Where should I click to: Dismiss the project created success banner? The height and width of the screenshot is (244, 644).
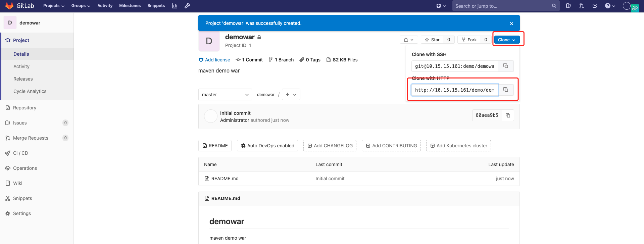[511, 23]
